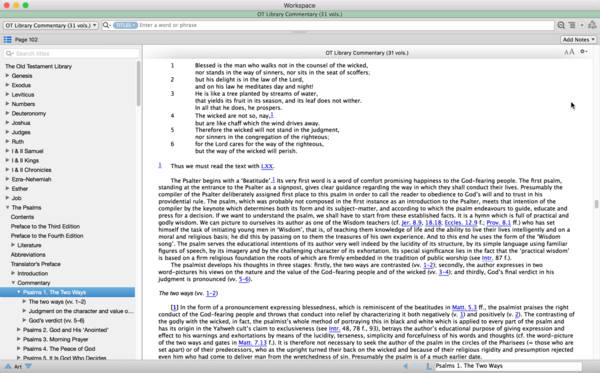Follow the LXX hyperlink
The height and width of the screenshot is (373, 600).
coord(267,166)
